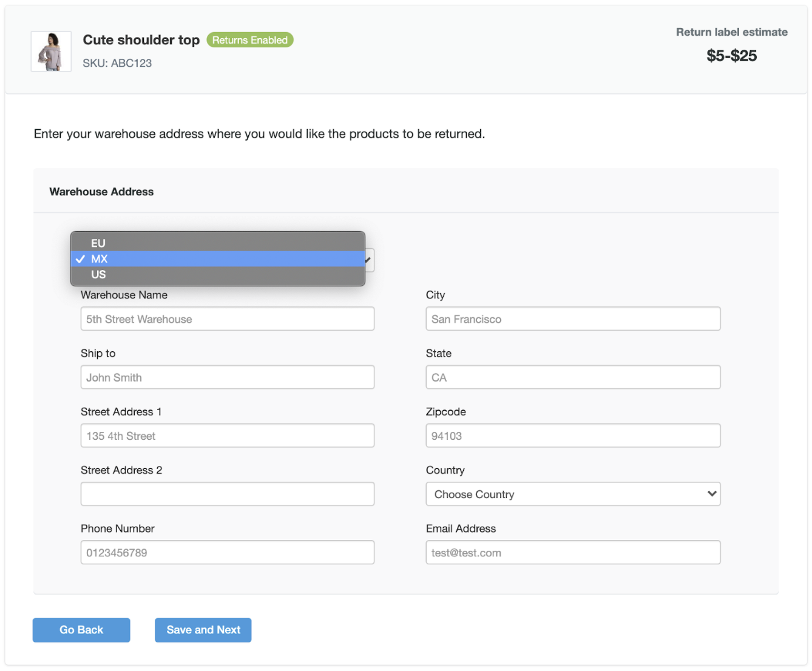This screenshot has height=671, width=812.
Task: Click the Country dropdown chevron arrow
Action: [x=712, y=494]
